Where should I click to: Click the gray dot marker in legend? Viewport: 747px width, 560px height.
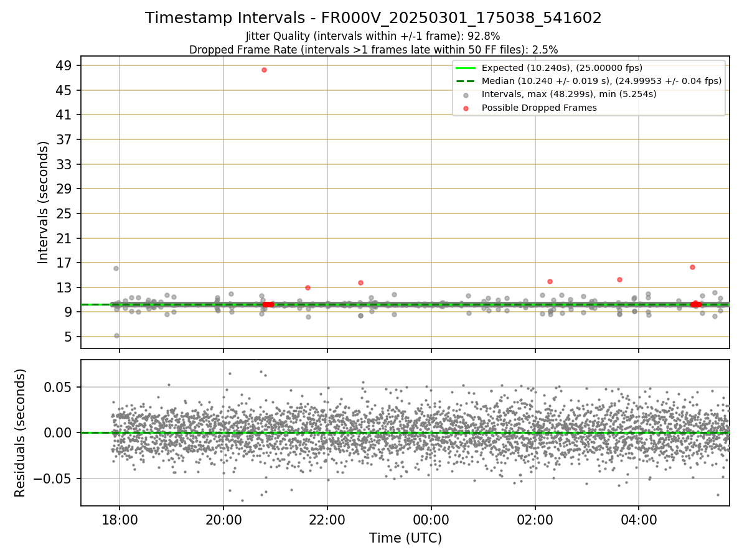point(466,95)
